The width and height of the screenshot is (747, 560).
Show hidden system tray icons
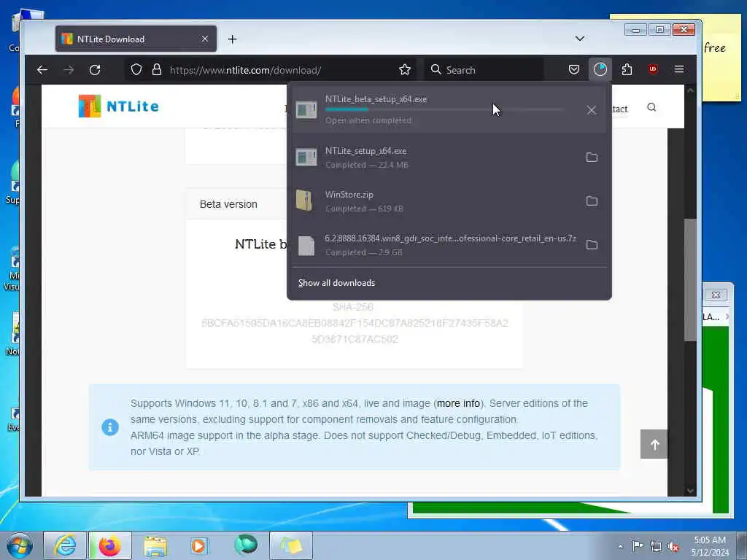coord(620,546)
